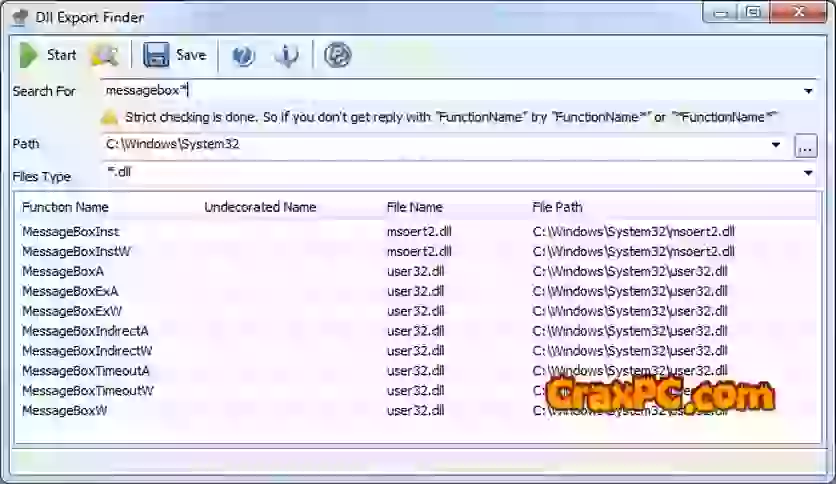Open help with the question mark icon

pyautogui.click(x=243, y=55)
